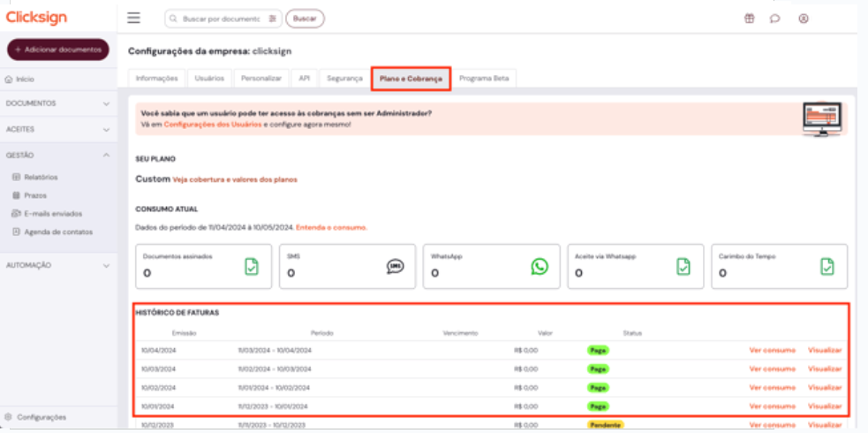Screen dimensions: 868x433
Task: Click the hamburger menu icon
Action: pyautogui.click(x=133, y=18)
